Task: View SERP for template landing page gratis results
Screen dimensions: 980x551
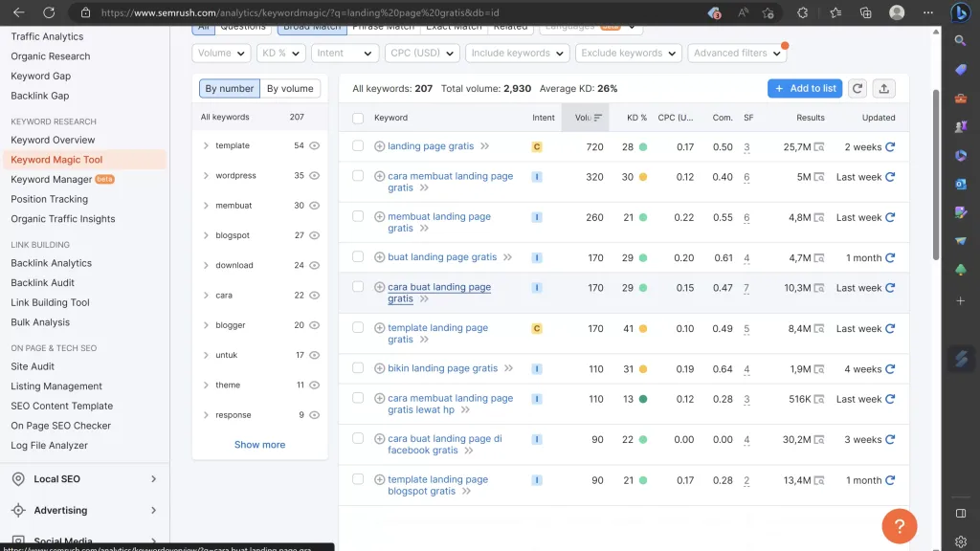Action: tap(819, 329)
